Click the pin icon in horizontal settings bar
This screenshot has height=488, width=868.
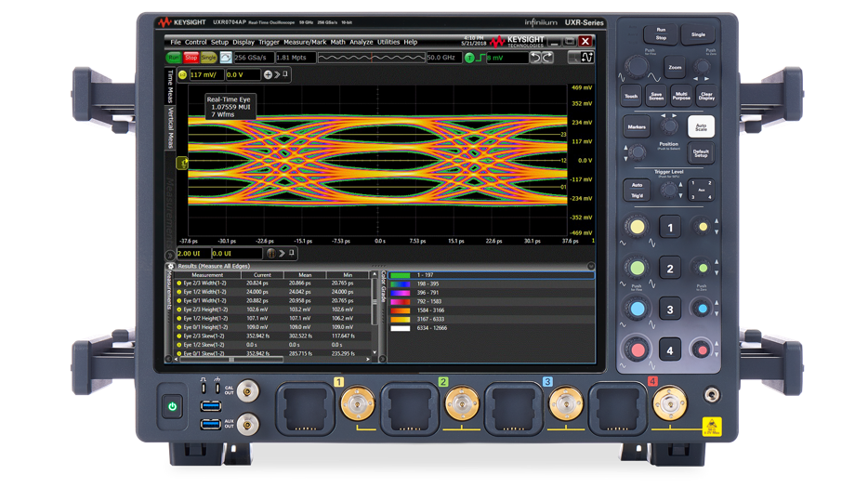tap(292, 253)
